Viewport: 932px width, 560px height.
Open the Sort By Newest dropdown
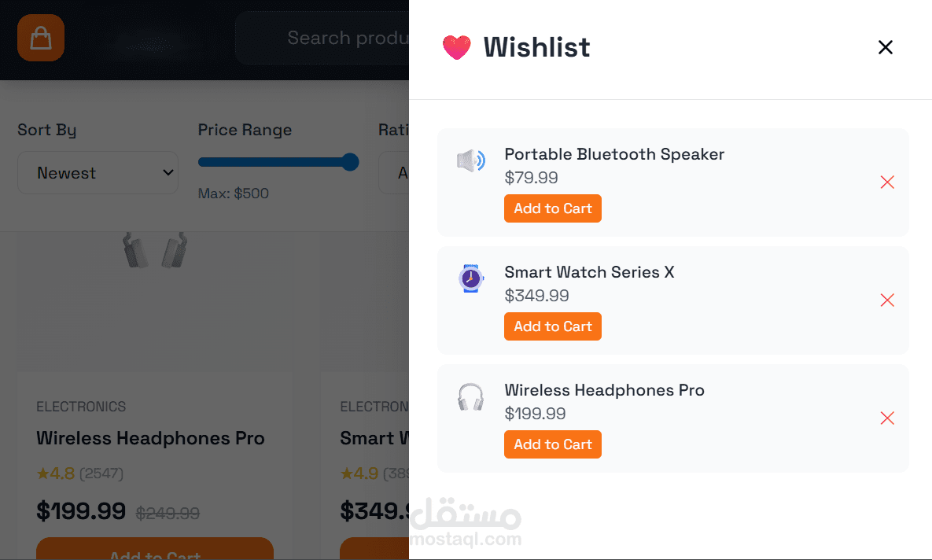(x=98, y=173)
